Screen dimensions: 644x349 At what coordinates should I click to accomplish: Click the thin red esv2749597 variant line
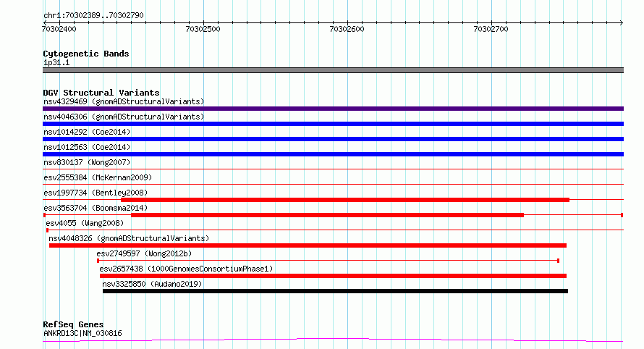click(x=329, y=261)
